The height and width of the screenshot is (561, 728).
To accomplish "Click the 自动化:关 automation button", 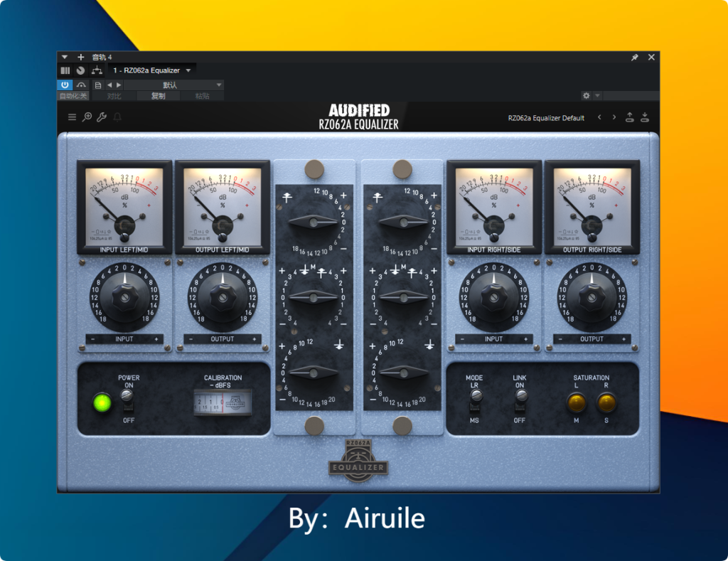I will (x=73, y=96).
